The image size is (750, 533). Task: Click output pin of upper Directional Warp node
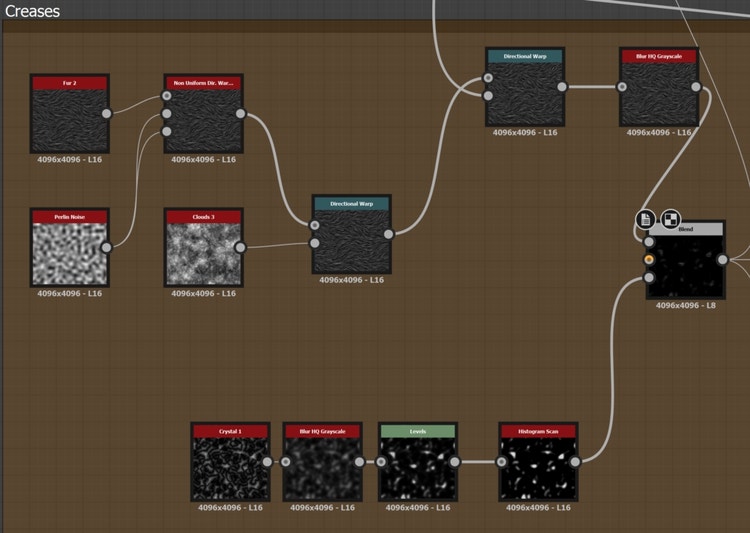pyautogui.click(x=562, y=87)
